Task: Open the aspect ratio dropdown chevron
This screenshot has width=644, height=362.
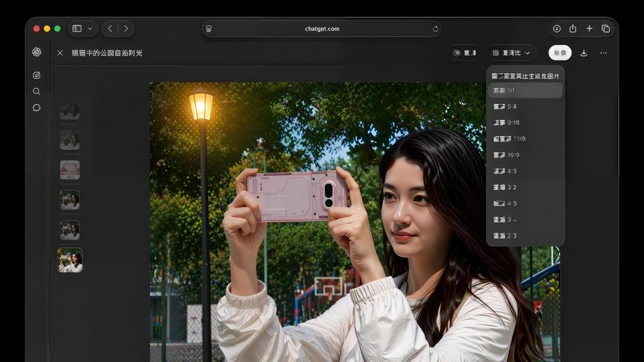Action: 527,53
